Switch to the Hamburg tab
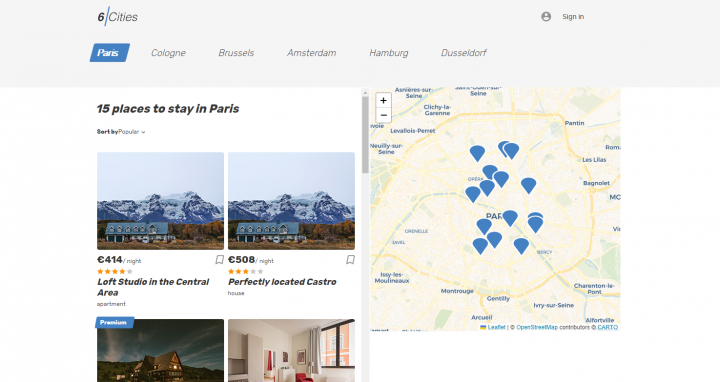720x382 pixels. [389, 53]
